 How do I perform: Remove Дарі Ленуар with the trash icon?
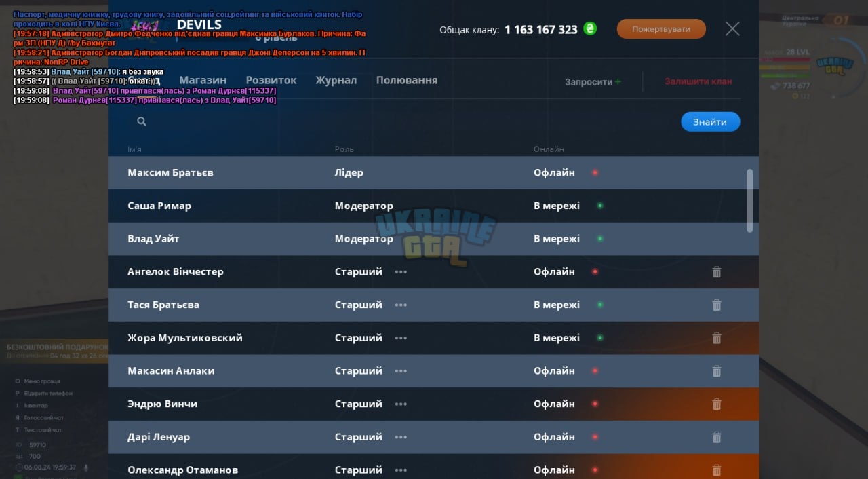click(716, 438)
